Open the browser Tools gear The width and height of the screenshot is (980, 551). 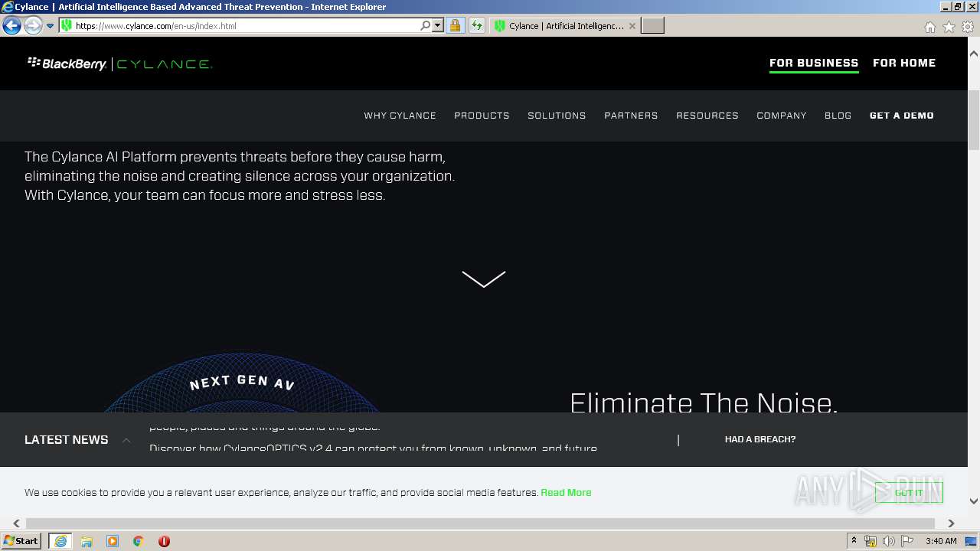(968, 27)
